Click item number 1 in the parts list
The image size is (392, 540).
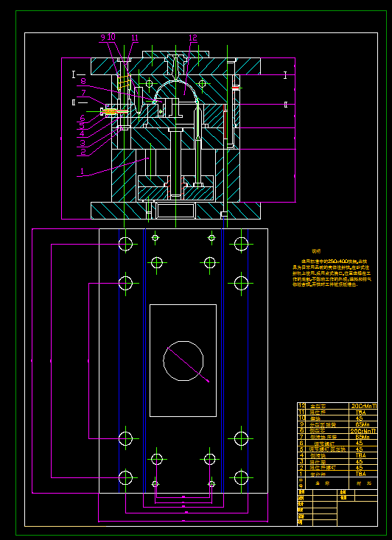pos(302,474)
